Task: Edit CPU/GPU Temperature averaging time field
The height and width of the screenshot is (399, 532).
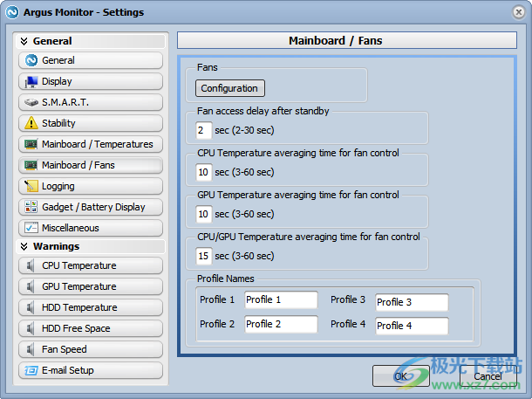Action: pos(203,256)
